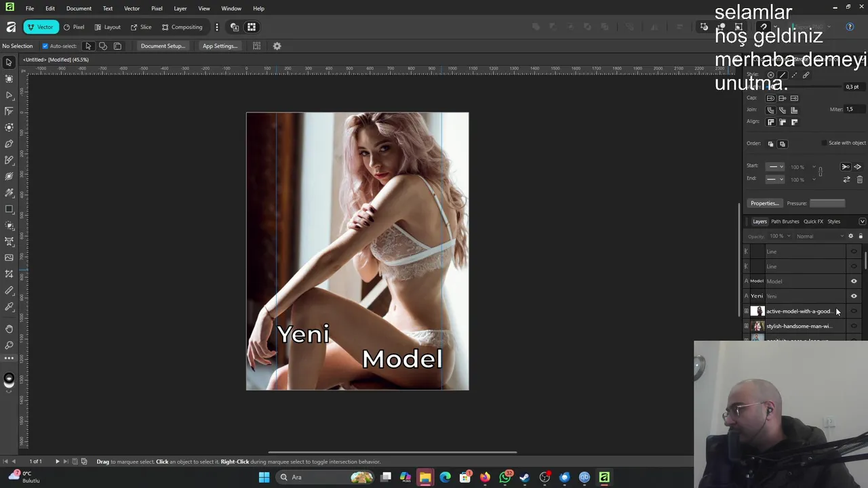
Task: Open the Layer menu
Action: [x=180, y=8]
